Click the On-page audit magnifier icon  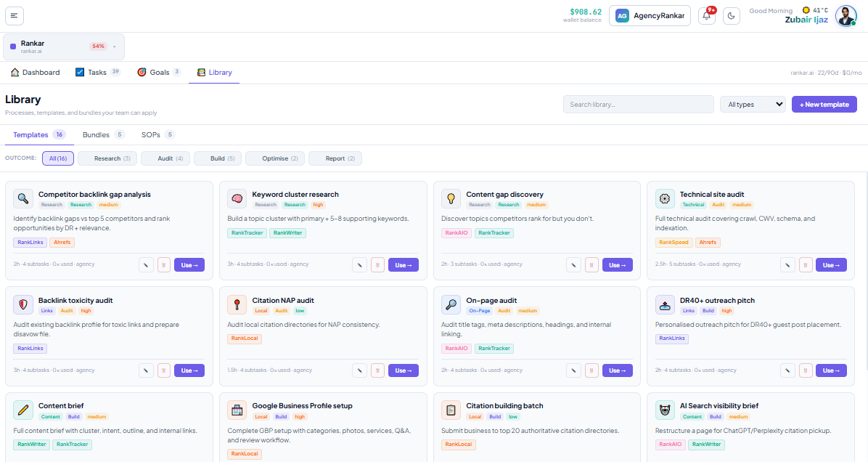pyautogui.click(x=451, y=304)
